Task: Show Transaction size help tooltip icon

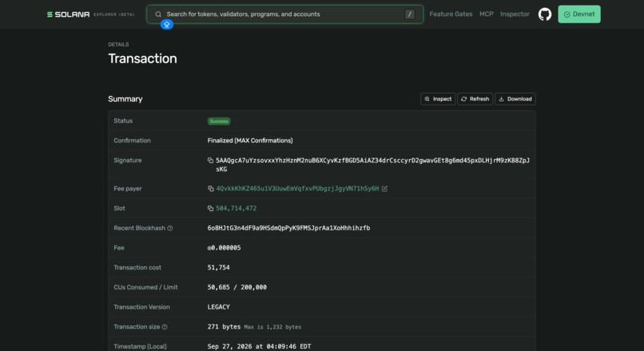Action: 165,327
